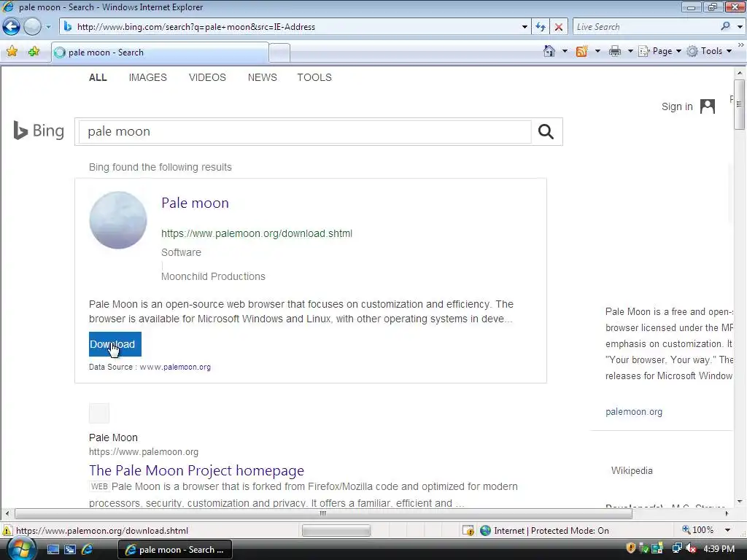747x560 pixels.
Task: Expand the Home button dropdown arrow
Action: [565, 51]
